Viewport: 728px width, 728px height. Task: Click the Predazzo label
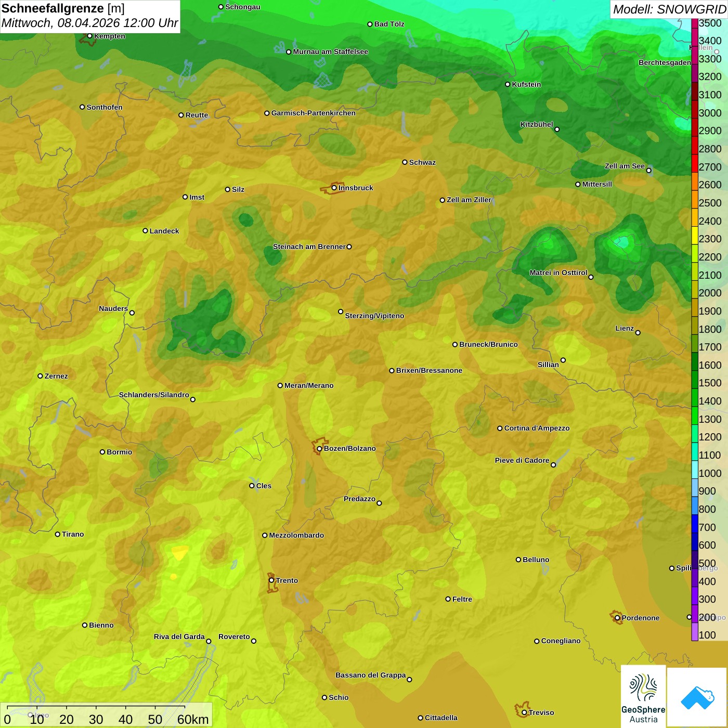359,499
